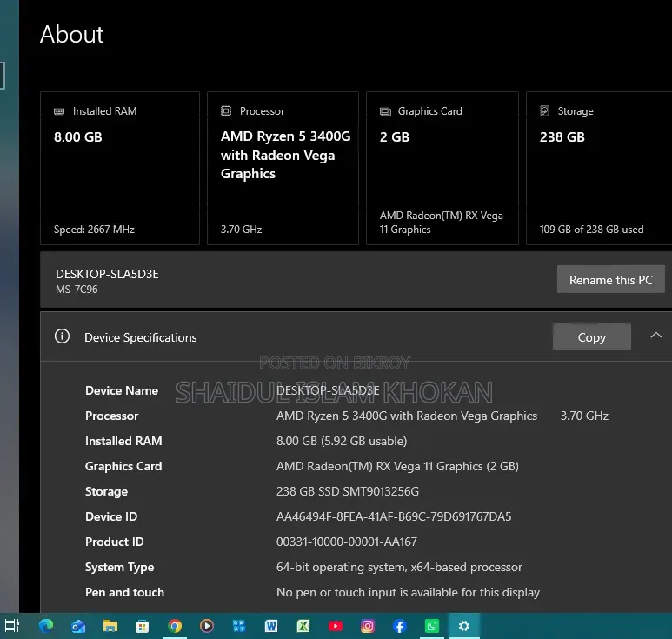
Task: Click the Graphics Card icon
Action: pos(385,111)
